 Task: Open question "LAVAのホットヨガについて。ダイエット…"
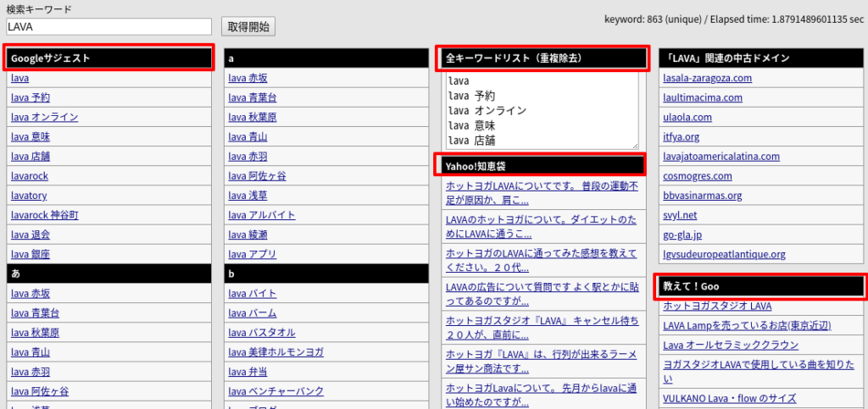(x=542, y=227)
